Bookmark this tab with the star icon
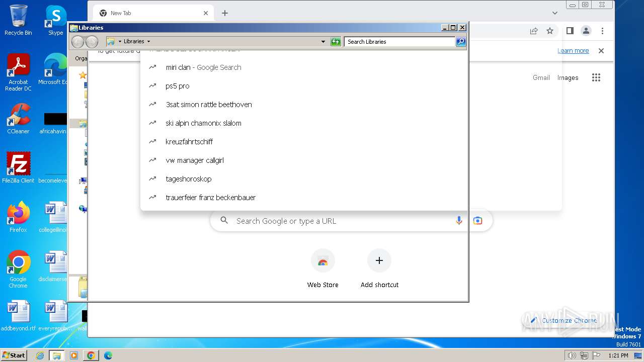The image size is (644, 362). point(550,31)
